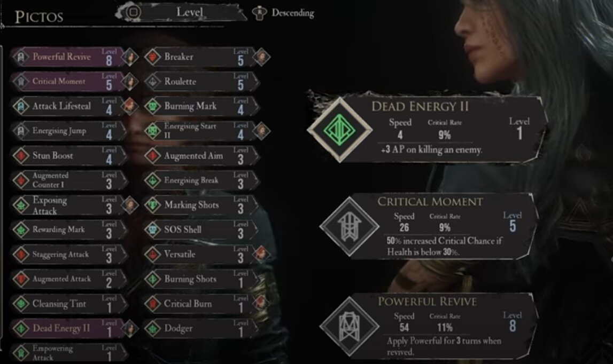Image resolution: width=613 pixels, height=364 pixels.
Task: Click the large Dead Energy II emblem
Action: coord(339,130)
